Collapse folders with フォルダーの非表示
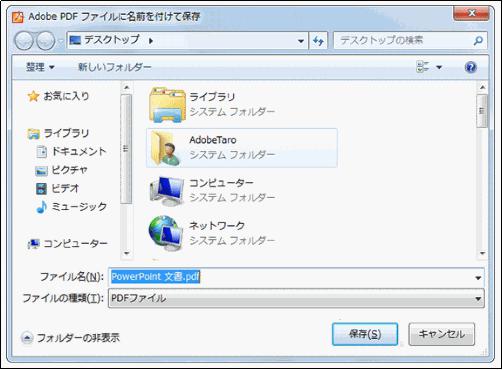 point(70,338)
